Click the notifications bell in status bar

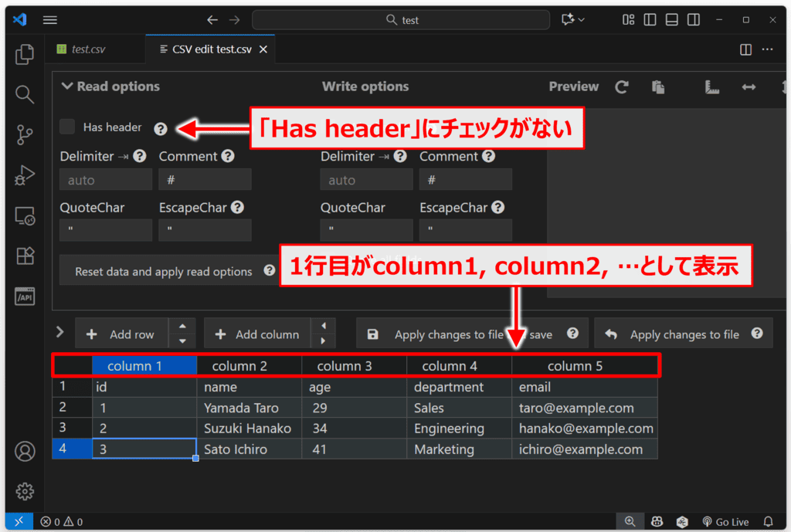pyautogui.click(x=768, y=522)
